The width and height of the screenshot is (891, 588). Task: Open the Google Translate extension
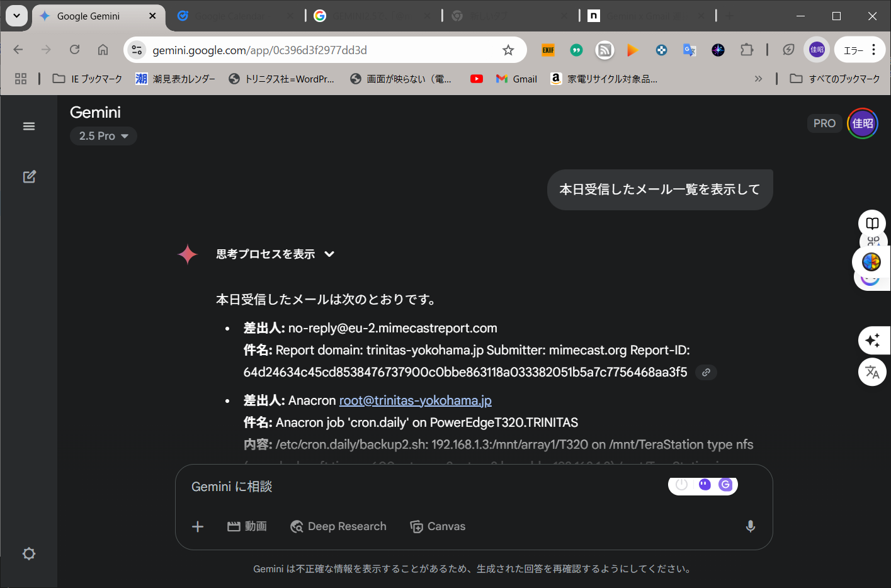[x=690, y=50]
